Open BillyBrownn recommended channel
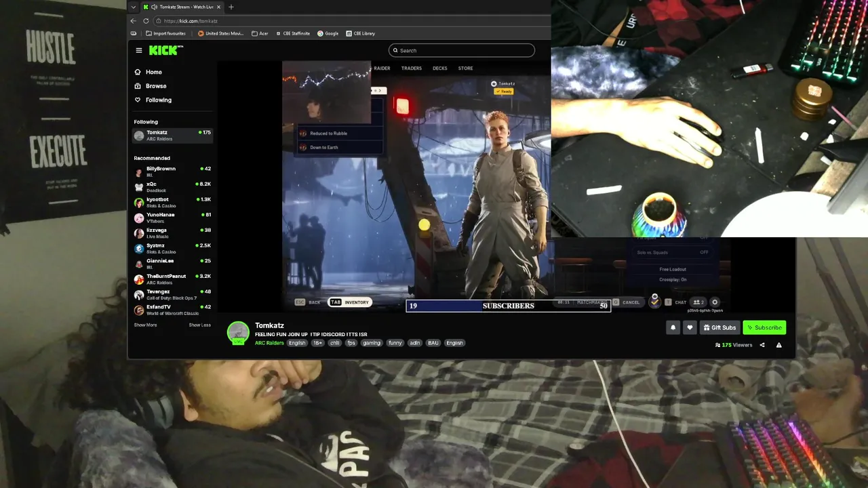Screen dimensions: 868x488 tap(172, 171)
